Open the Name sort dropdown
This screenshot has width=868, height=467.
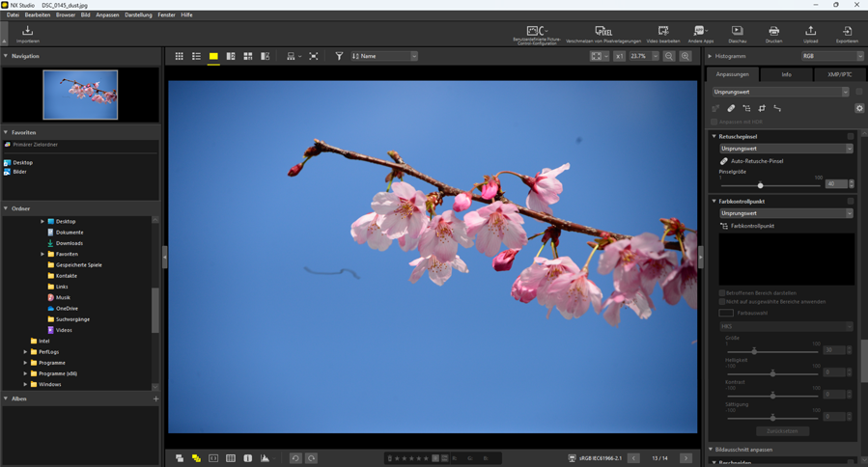coord(384,57)
